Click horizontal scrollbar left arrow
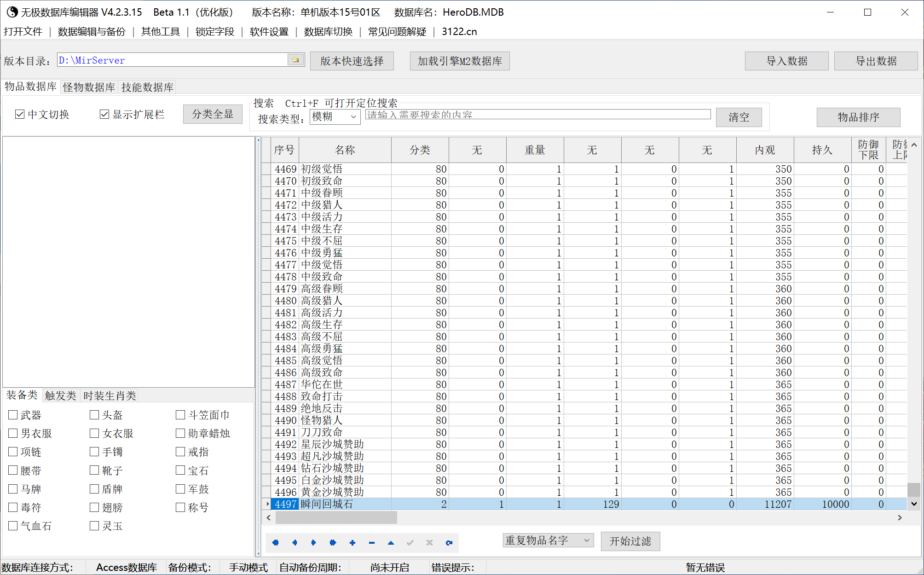Screen dimensions: 924x575 (x=269, y=518)
